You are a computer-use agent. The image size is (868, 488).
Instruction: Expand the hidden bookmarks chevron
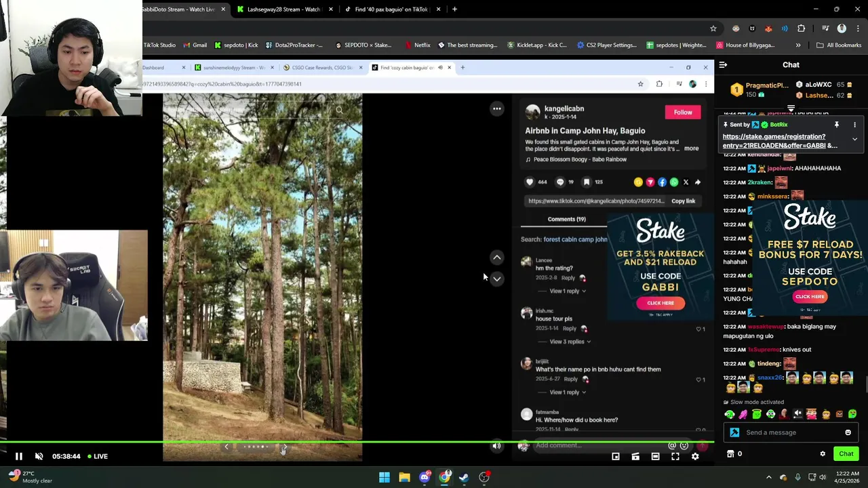point(798,45)
